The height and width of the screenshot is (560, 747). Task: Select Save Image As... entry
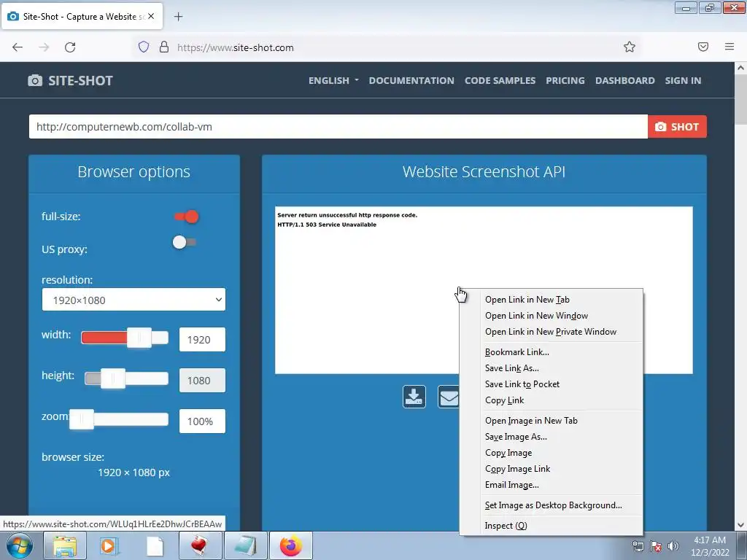[x=516, y=437]
